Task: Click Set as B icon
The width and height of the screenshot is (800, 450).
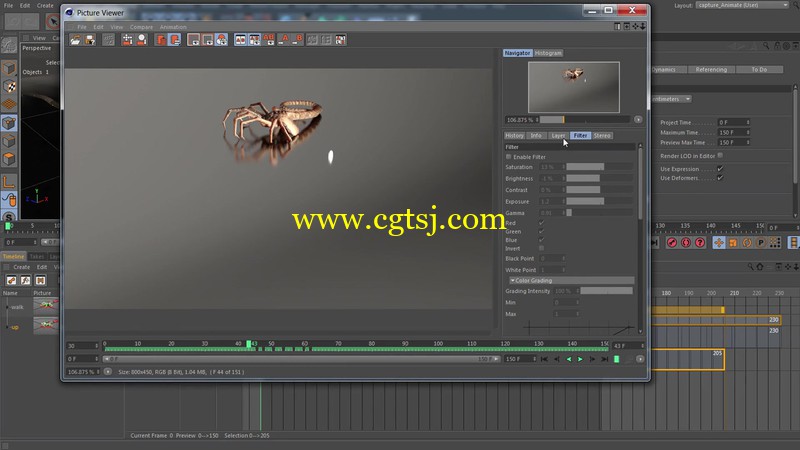Action: pyautogui.click(x=297, y=40)
